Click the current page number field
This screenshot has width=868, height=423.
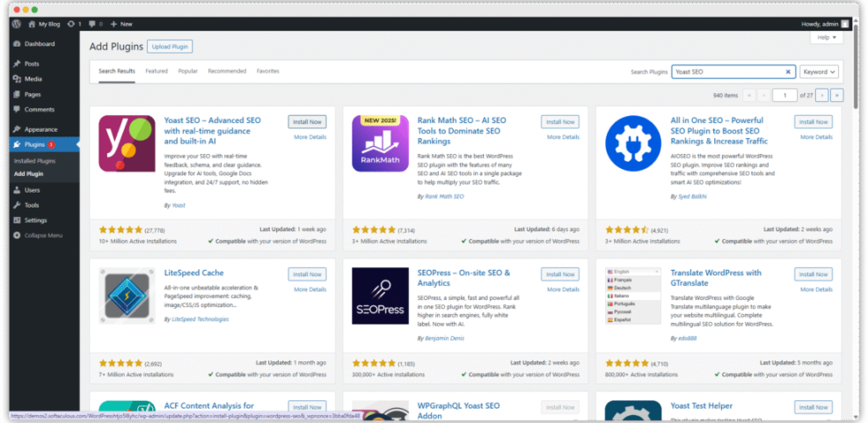click(785, 95)
